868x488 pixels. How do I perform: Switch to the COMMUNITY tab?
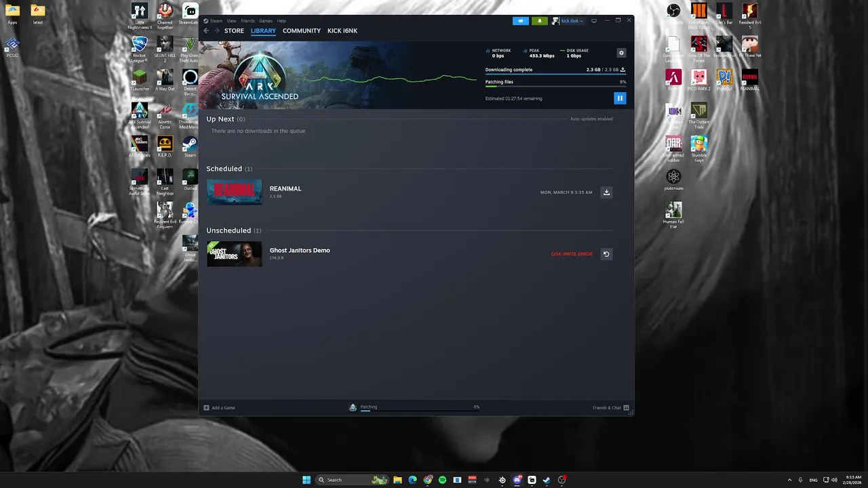302,30
